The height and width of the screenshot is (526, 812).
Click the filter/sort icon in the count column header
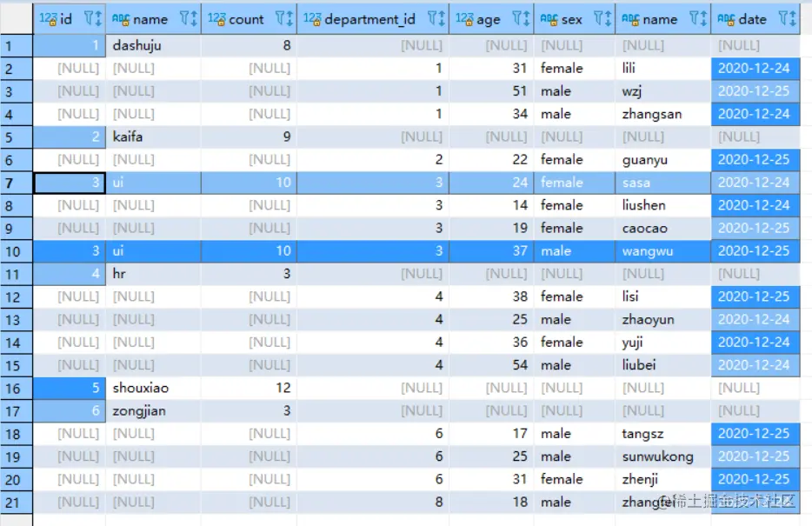click(x=283, y=19)
